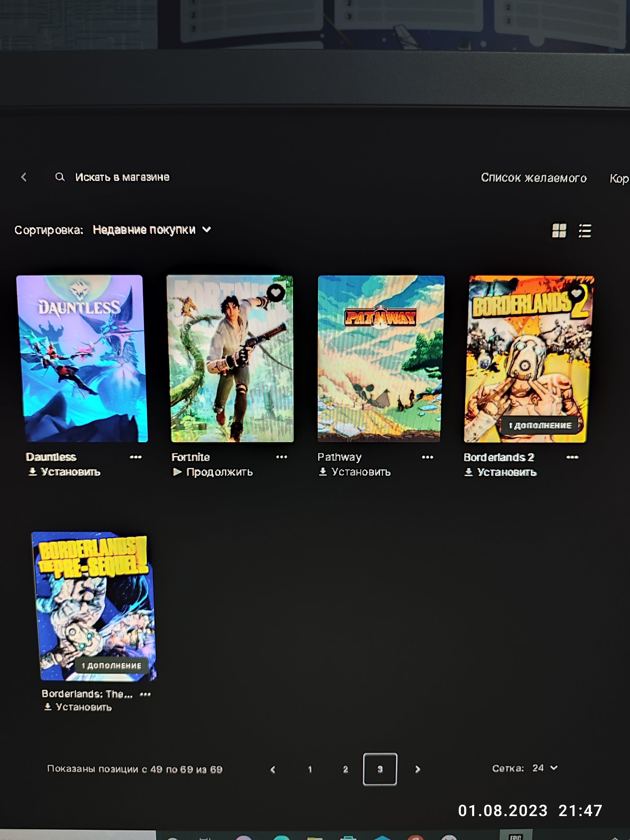Open the 'Список желаемого' wishlist link
Image resolution: width=630 pixels, height=840 pixels.
tap(534, 178)
